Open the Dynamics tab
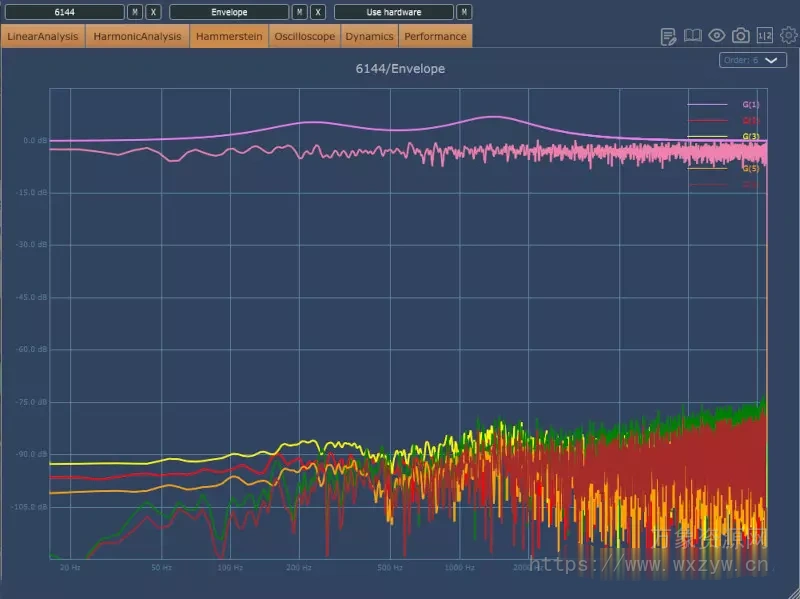 [369, 36]
